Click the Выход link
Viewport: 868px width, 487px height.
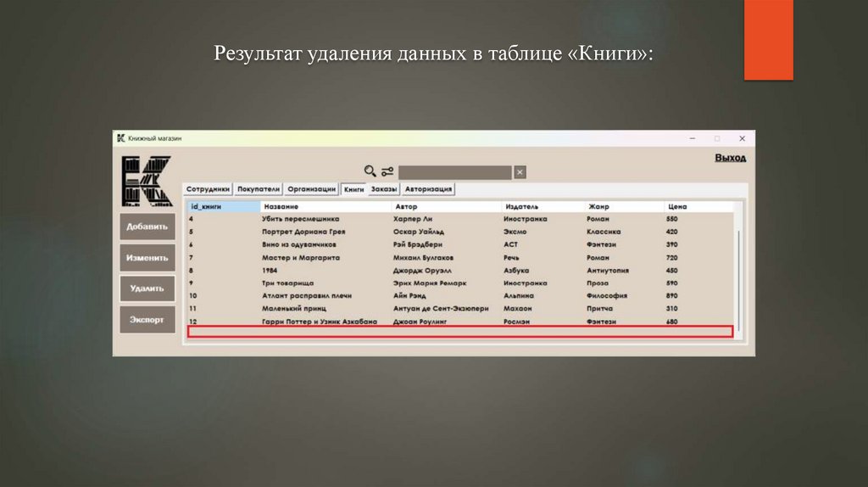click(730, 158)
